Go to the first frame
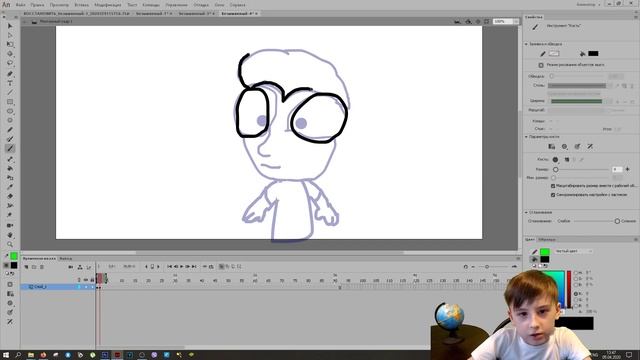Screen dimensions: 640x360 (169, 267)
